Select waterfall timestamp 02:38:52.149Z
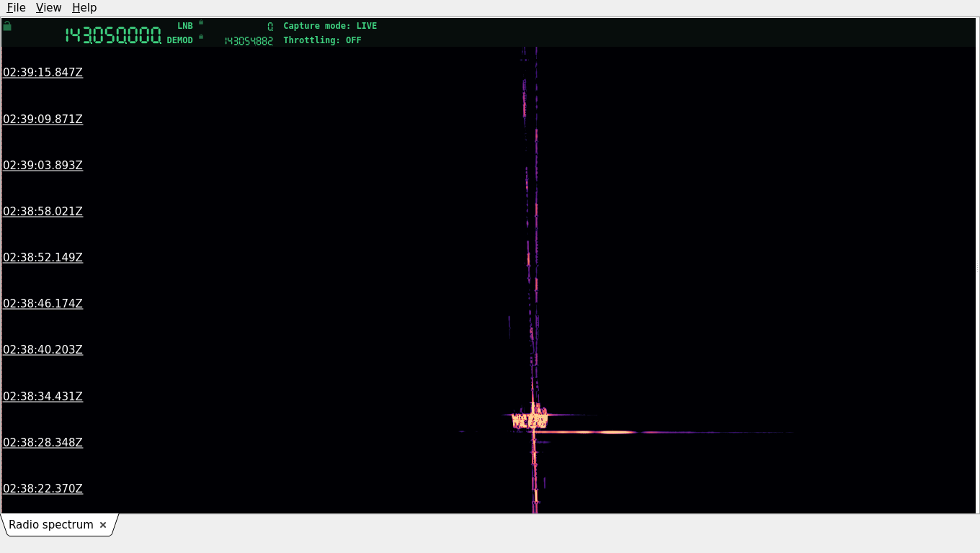The height and width of the screenshot is (553, 980). point(43,257)
